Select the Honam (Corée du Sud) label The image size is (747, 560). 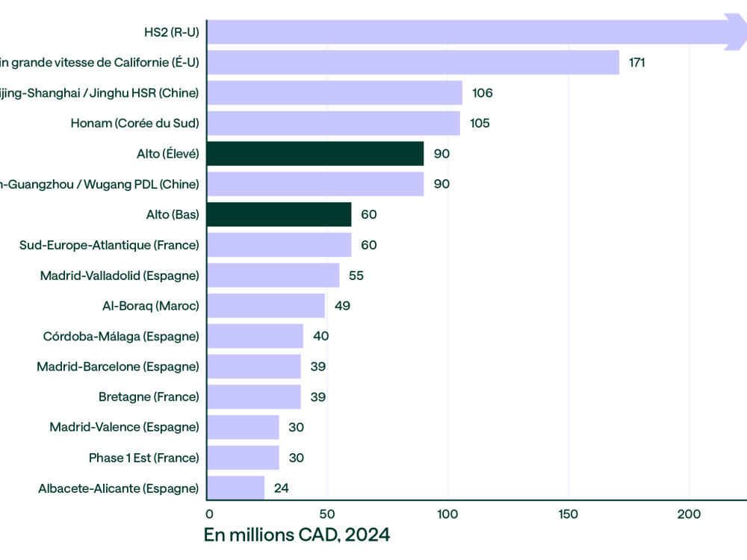pos(134,123)
